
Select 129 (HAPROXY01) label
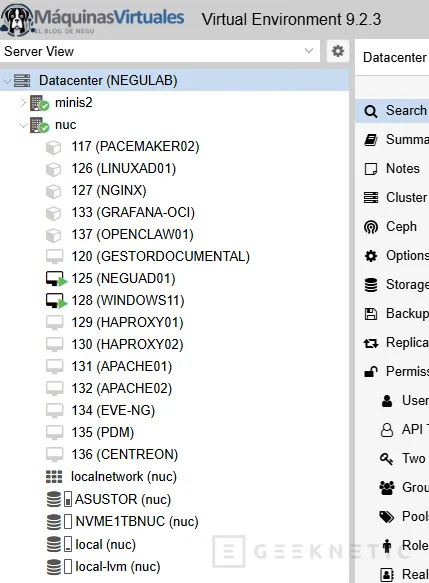click(128, 322)
